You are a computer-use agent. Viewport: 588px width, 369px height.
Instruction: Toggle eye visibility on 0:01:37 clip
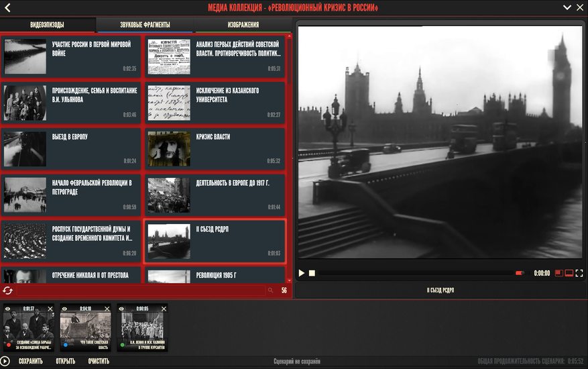pos(8,309)
